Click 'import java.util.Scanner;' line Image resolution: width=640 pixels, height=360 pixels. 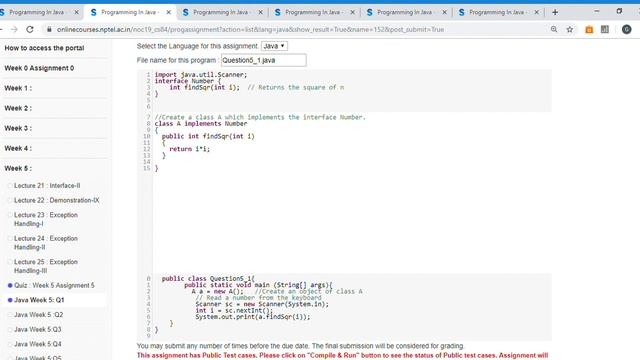pos(201,75)
